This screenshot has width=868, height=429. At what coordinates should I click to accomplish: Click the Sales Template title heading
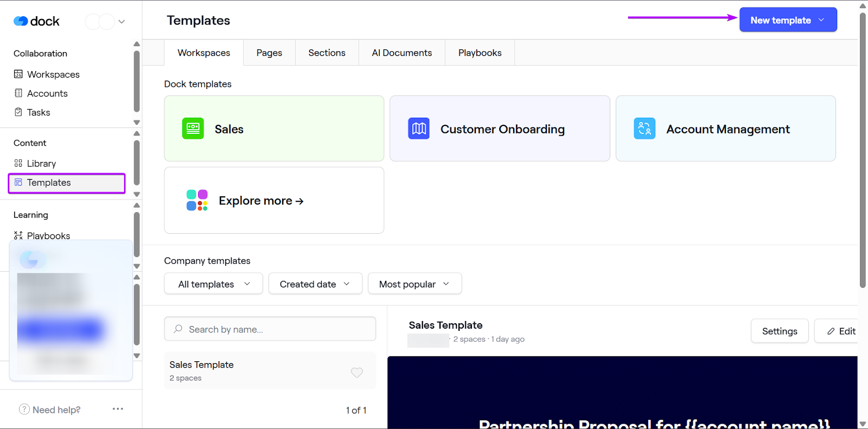pos(445,325)
